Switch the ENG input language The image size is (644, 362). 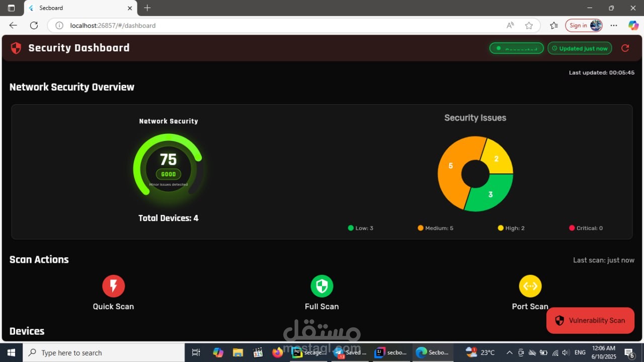tap(580, 352)
